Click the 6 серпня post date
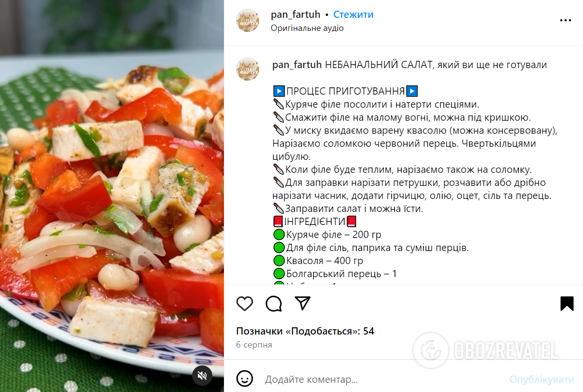The width and height of the screenshot is (583, 392). [254, 345]
